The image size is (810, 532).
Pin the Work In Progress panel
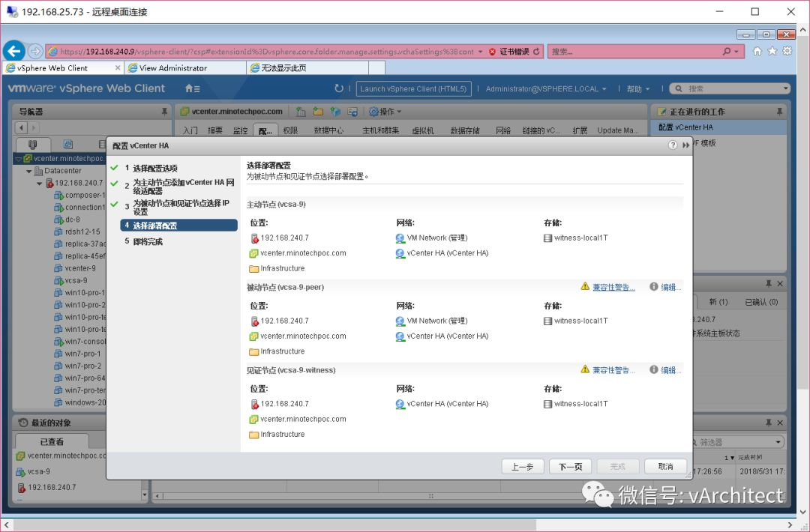pos(779,112)
